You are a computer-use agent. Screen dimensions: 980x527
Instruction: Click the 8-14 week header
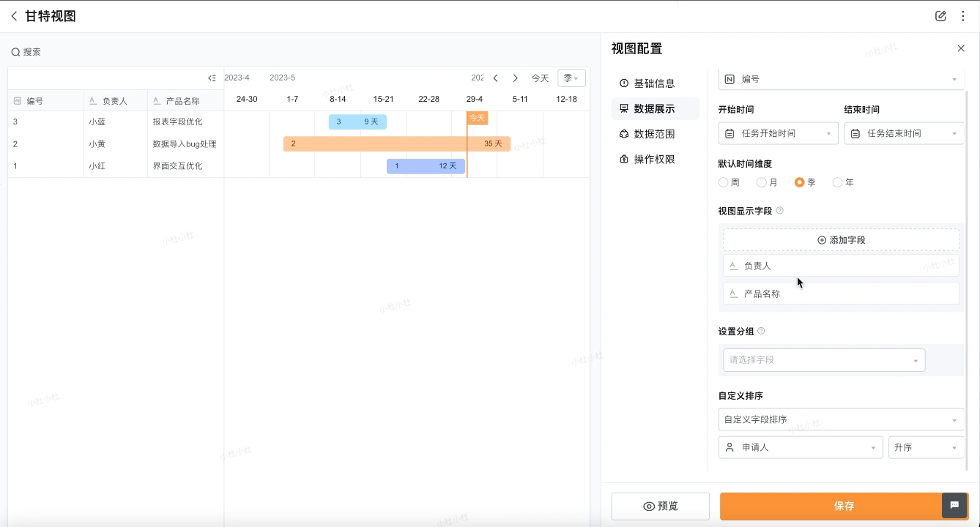pos(338,99)
